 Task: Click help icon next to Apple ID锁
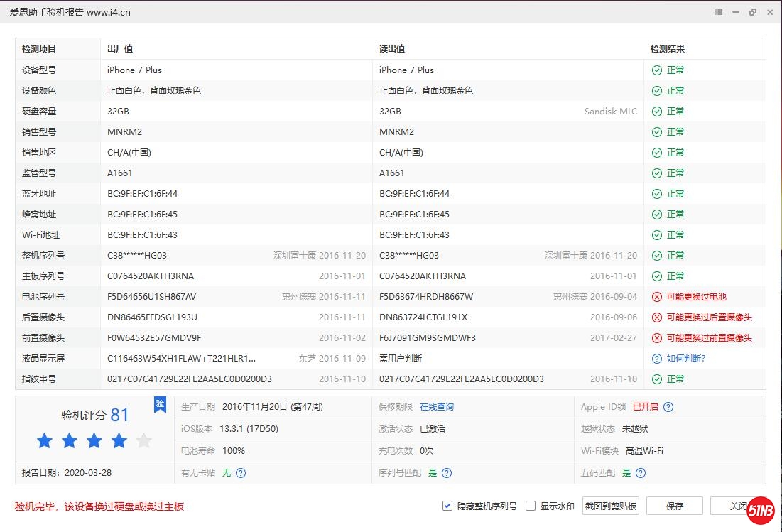click(x=668, y=407)
